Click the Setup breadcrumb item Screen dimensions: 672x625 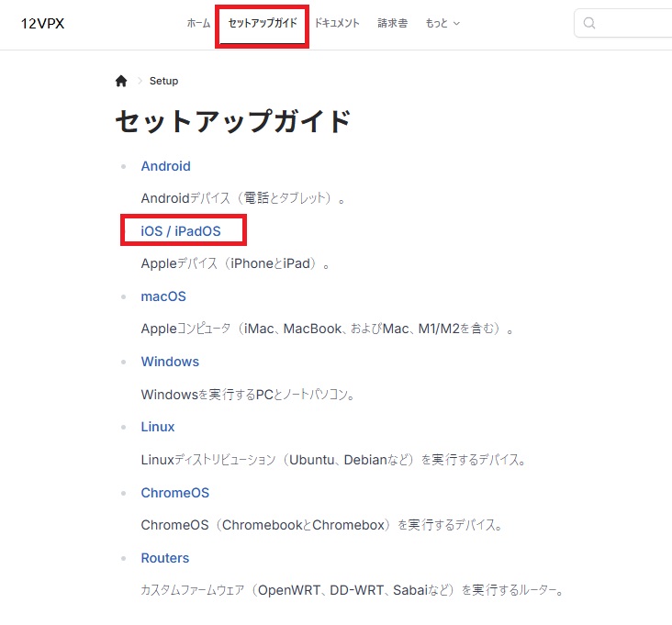pos(163,81)
